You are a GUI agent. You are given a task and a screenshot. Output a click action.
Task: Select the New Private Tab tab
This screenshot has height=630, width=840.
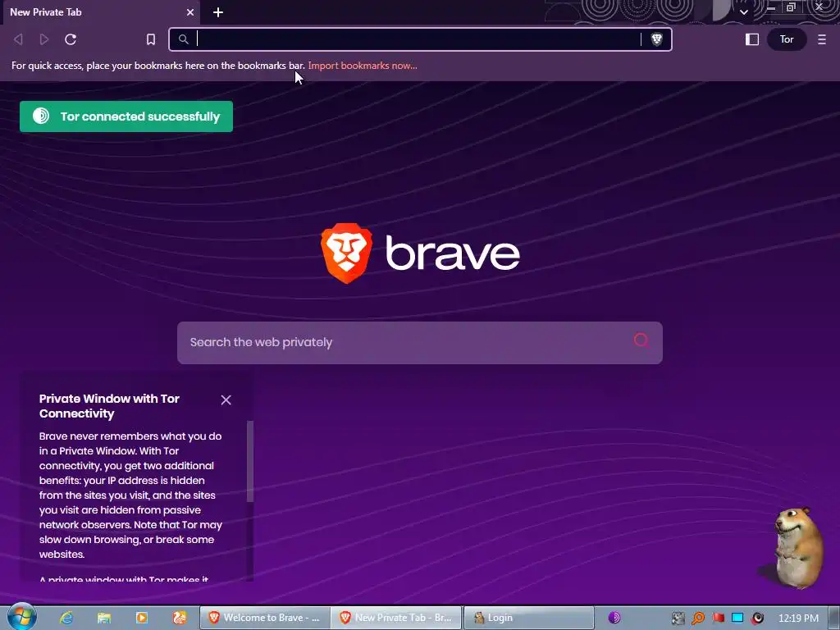[99, 12]
